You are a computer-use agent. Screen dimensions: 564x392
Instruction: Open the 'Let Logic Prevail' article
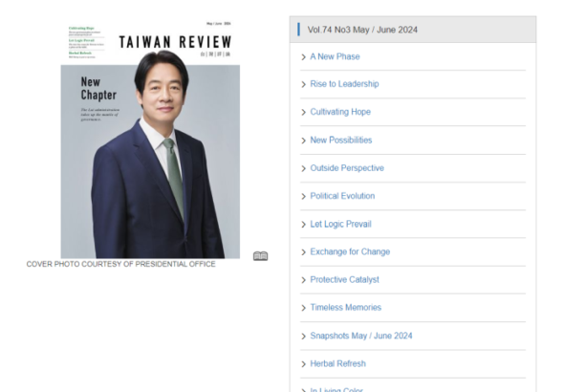(340, 224)
